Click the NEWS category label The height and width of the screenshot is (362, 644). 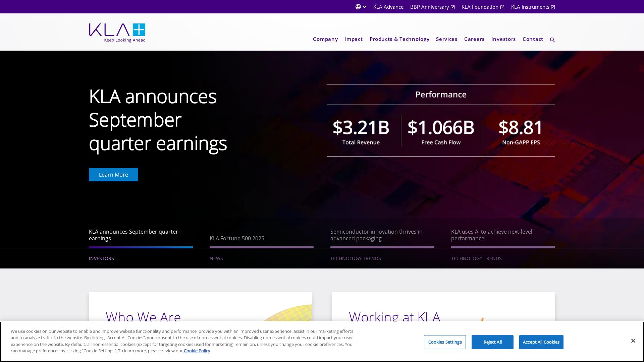tap(216, 258)
